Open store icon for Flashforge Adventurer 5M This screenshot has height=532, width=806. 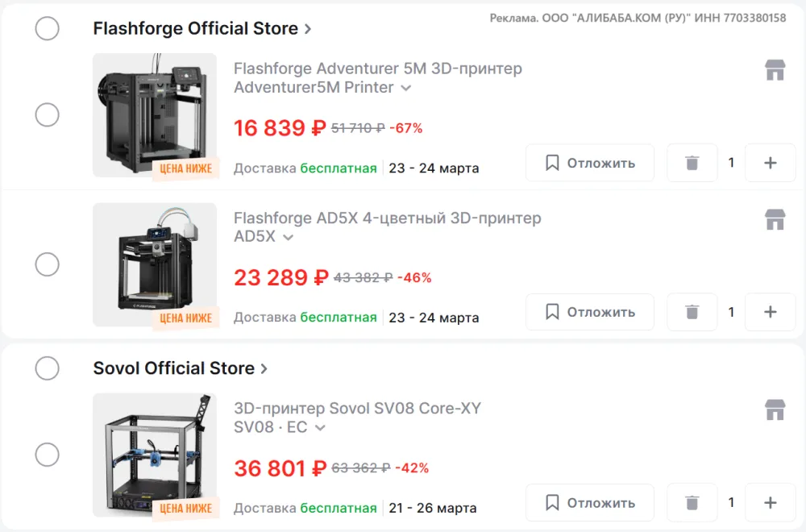775,70
